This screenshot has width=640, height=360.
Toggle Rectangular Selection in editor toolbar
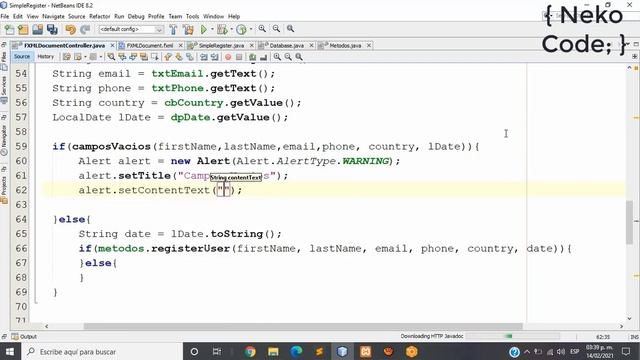[155, 57]
